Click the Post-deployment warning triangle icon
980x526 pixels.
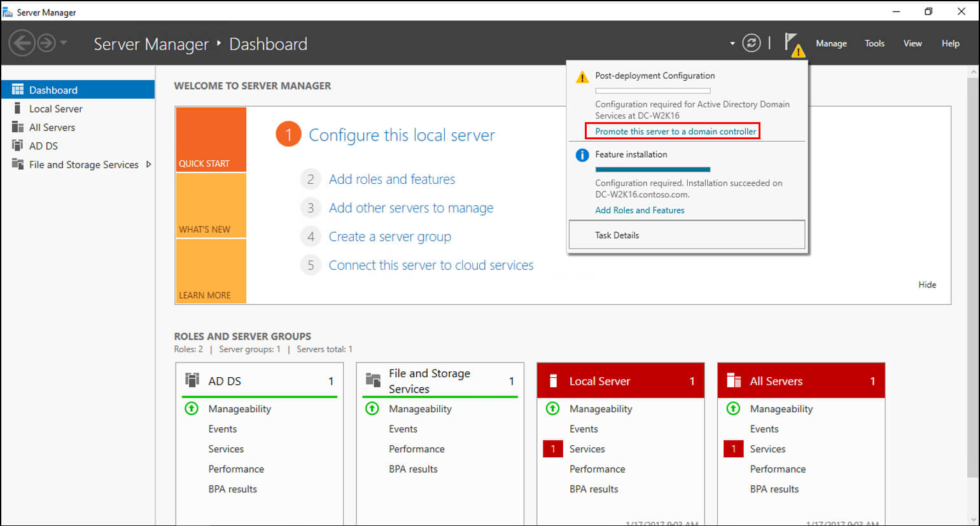point(582,78)
